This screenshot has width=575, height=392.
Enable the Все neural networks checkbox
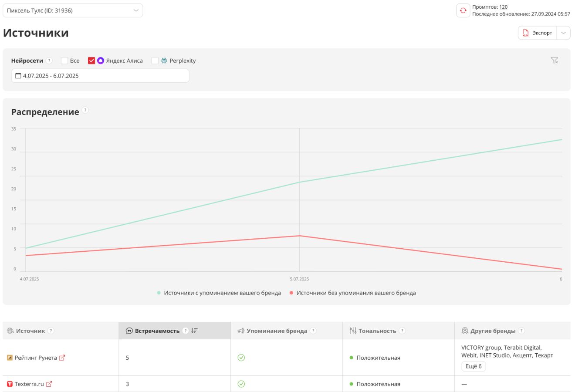[64, 61]
